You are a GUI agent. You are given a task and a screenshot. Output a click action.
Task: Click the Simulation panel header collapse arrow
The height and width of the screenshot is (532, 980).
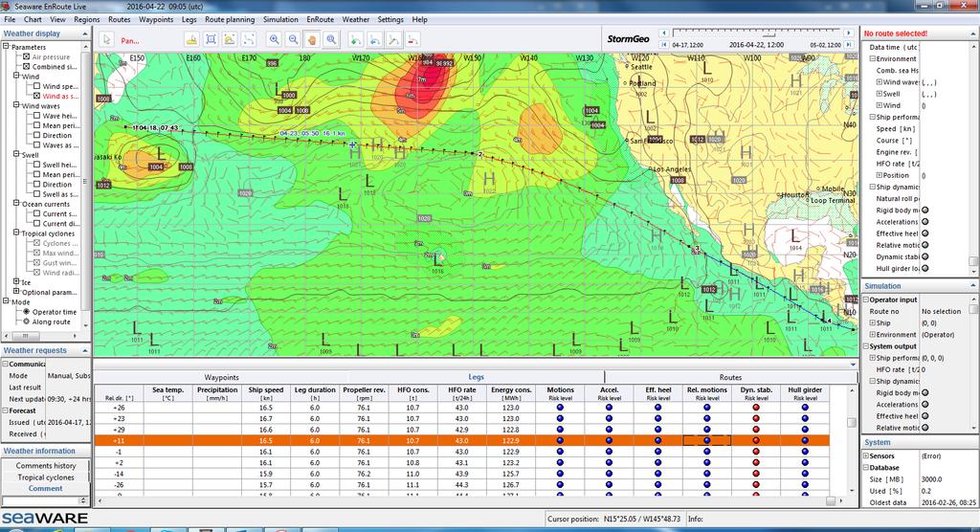pyautogui.click(x=973, y=286)
